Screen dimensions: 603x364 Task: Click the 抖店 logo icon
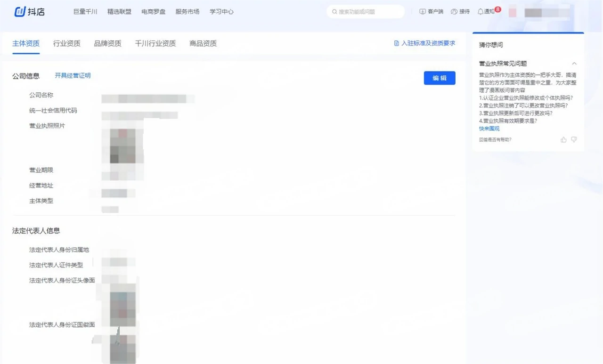point(20,12)
